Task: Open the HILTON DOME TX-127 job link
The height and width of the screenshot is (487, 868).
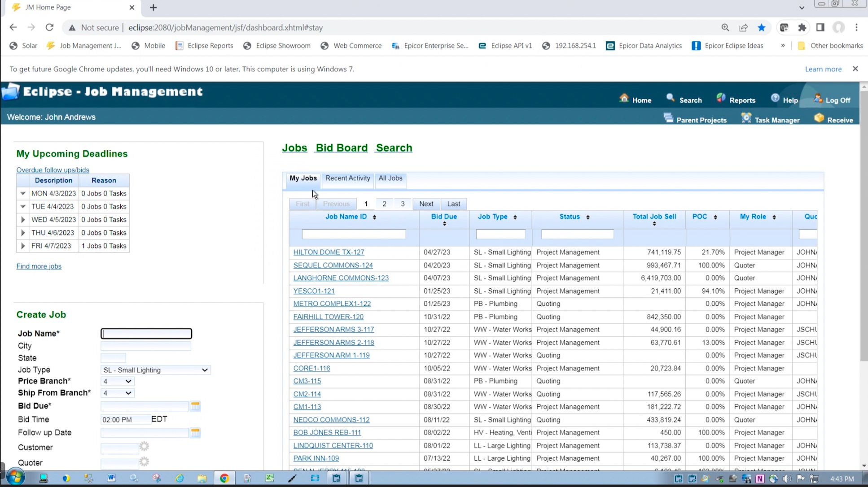Action: click(329, 252)
